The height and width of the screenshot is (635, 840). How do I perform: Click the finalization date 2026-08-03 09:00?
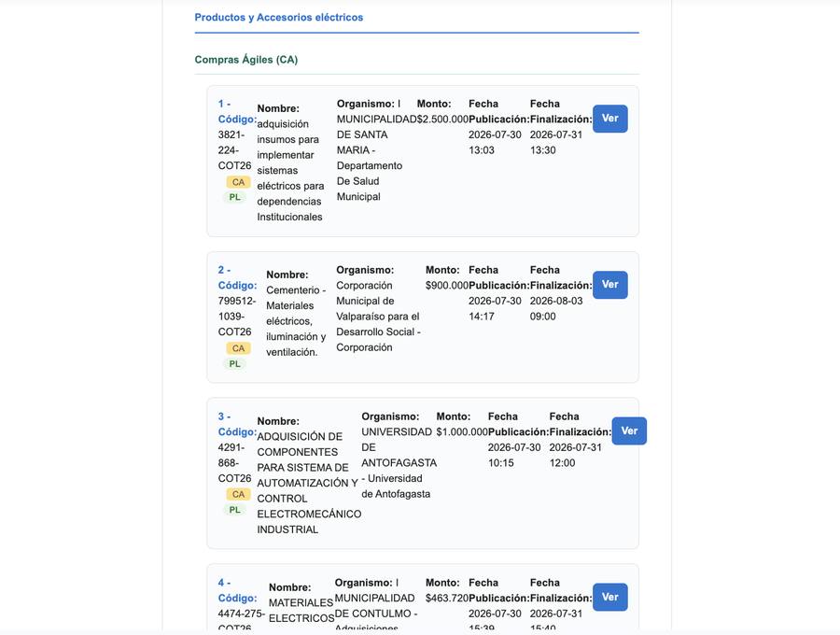pos(556,308)
